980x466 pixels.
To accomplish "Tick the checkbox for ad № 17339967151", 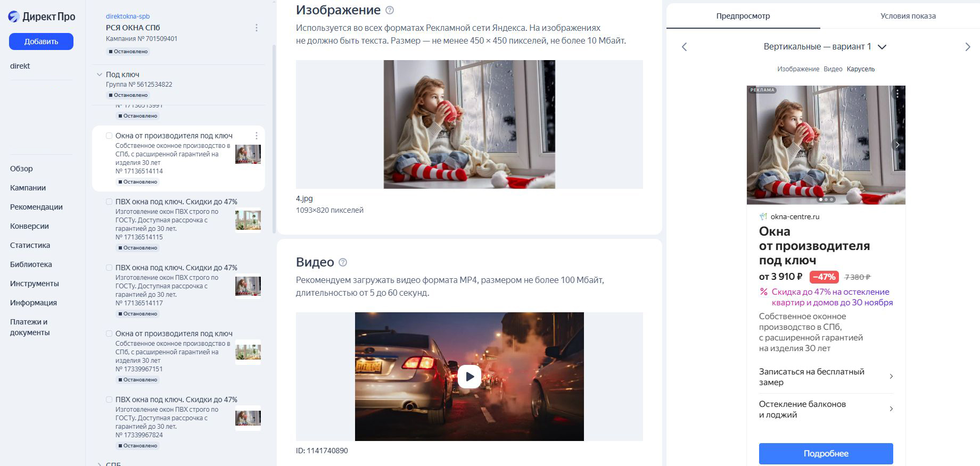I will tap(109, 334).
